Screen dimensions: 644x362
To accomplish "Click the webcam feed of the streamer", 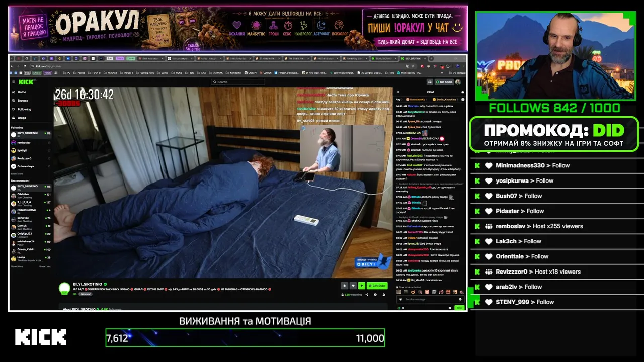I will coord(555,55).
